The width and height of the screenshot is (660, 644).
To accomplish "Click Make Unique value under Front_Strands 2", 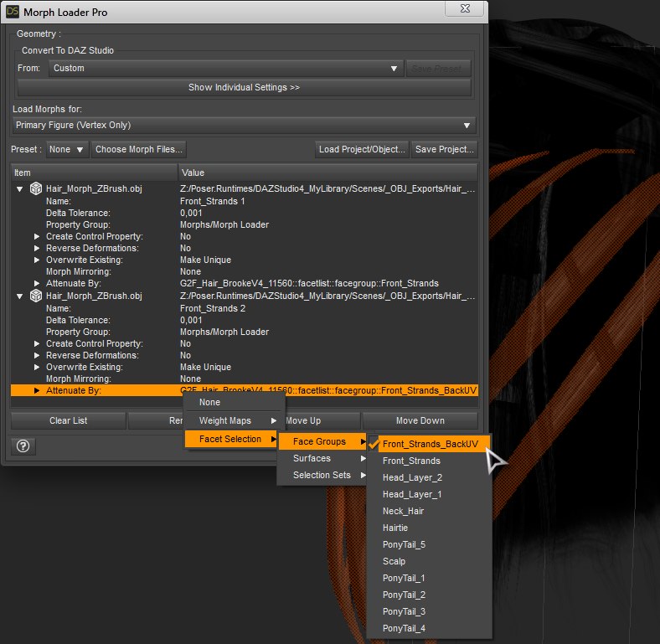I will (205, 367).
